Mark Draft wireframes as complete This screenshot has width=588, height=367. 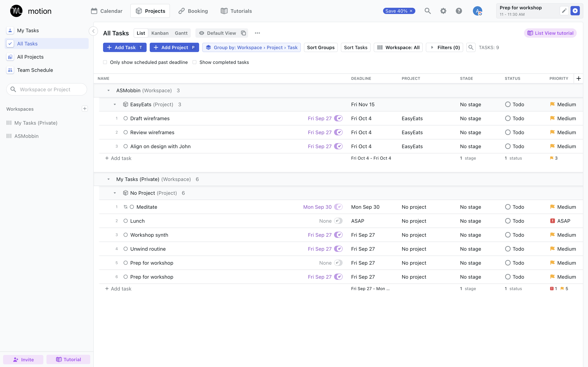click(126, 118)
